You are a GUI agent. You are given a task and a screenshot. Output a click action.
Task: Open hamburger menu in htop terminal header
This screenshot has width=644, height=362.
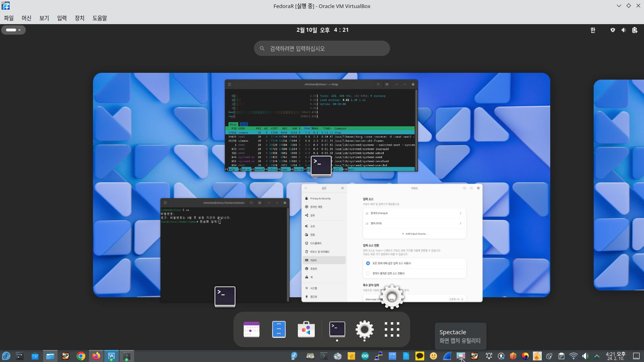click(387, 84)
